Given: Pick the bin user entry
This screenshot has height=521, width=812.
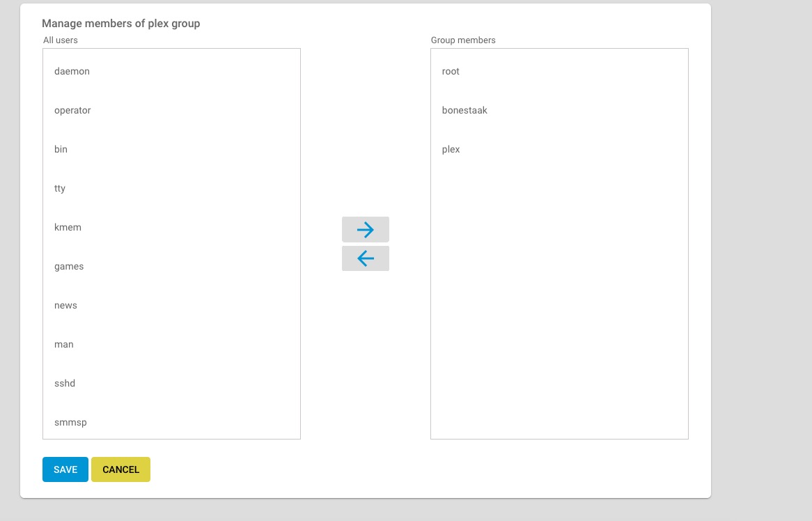Looking at the screenshot, I should click(x=171, y=149).
